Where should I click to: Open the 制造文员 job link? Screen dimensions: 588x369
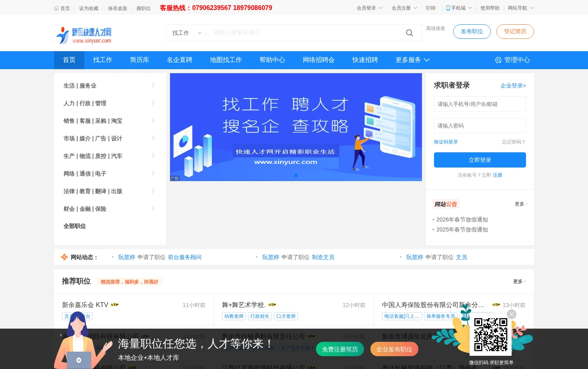coord(323,257)
